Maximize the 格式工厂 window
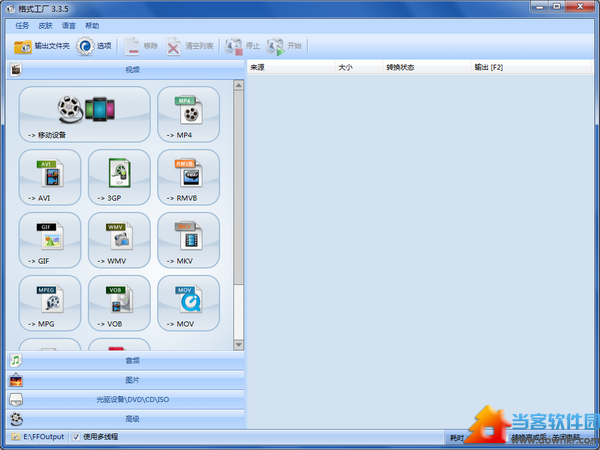This screenshot has width=600, height=450. click(557, 7)
